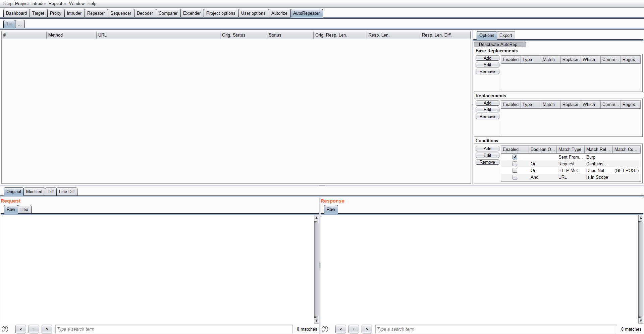Uncheck the Sent From Burp condition checkbox
Viewport: 644px width, 334px height.
pyautogui.click(x=515, y=157)
